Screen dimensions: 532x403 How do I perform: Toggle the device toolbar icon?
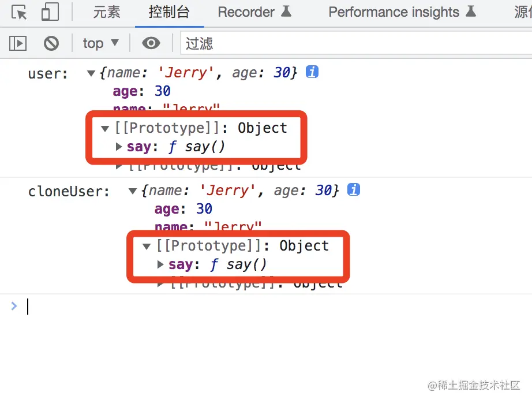pos(50,12)
